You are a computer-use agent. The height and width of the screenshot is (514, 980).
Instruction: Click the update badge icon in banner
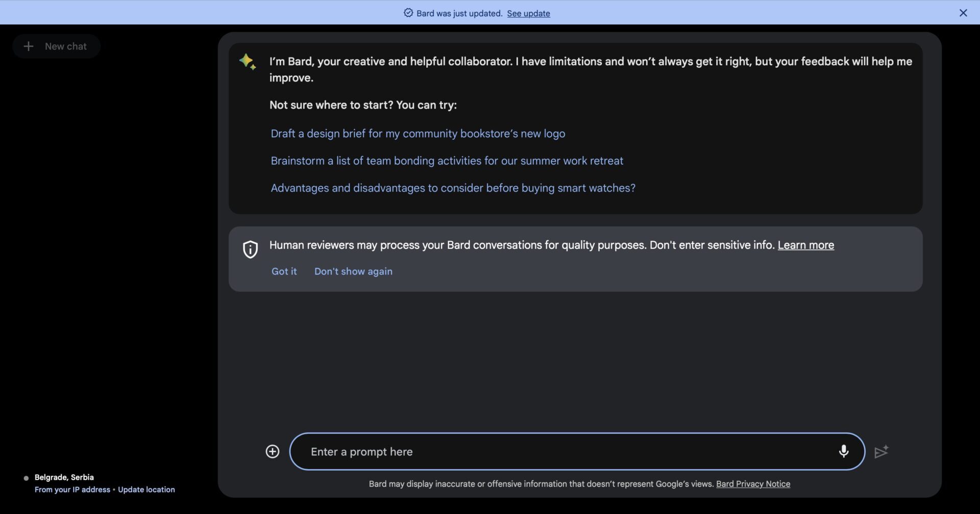click(408, 13)
